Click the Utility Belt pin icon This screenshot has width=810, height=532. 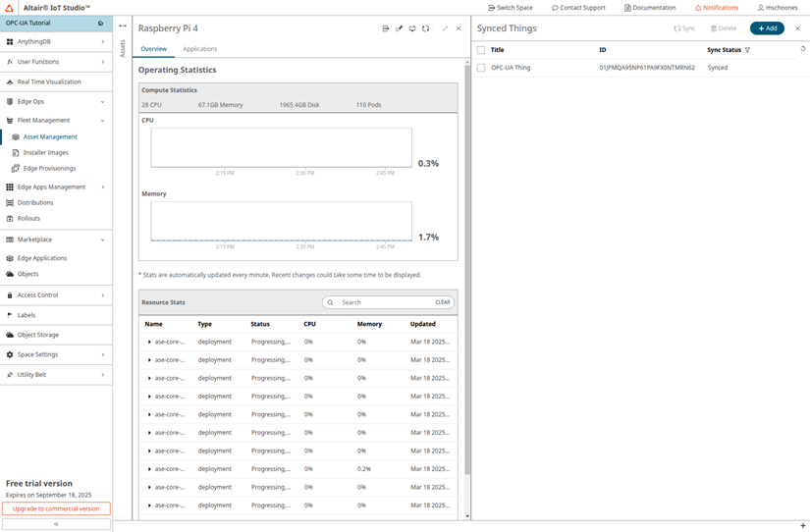pyautogui.click(x=9, y=375)
